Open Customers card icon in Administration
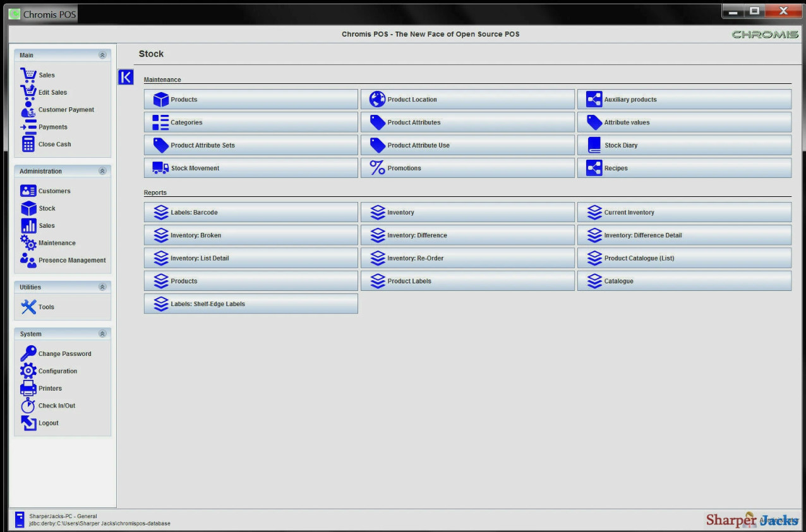The width and height of the screenshot is (806, 532). (28, 191)
